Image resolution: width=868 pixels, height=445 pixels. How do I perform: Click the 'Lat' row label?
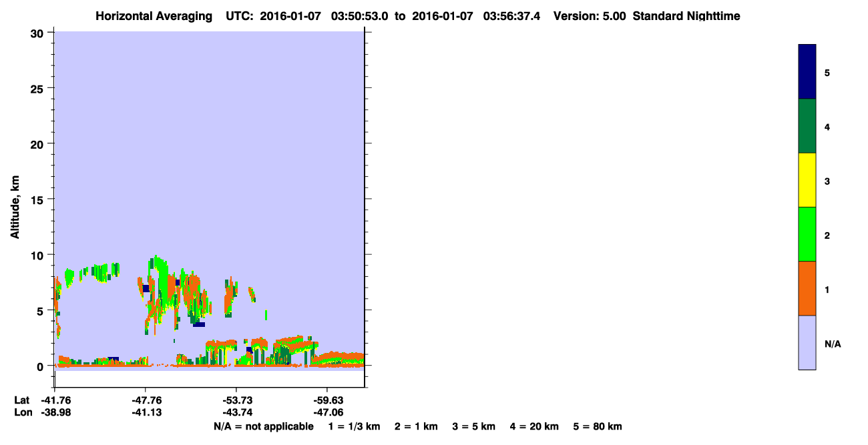point(21,400)
